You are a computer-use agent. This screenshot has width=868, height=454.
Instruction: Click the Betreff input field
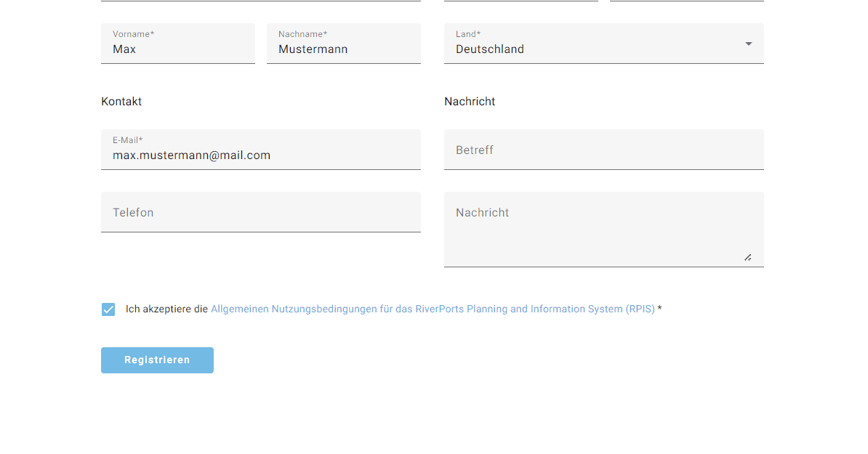(604, 150)
